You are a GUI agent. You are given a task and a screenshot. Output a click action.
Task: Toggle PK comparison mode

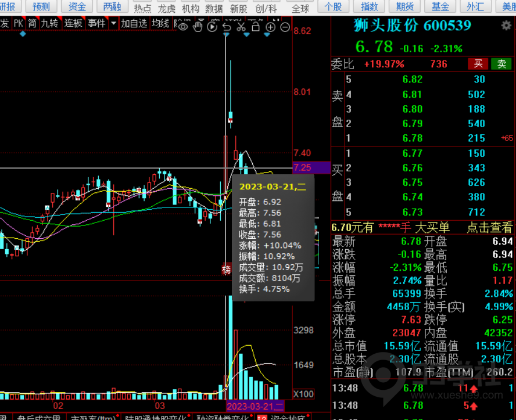(19, 23)
